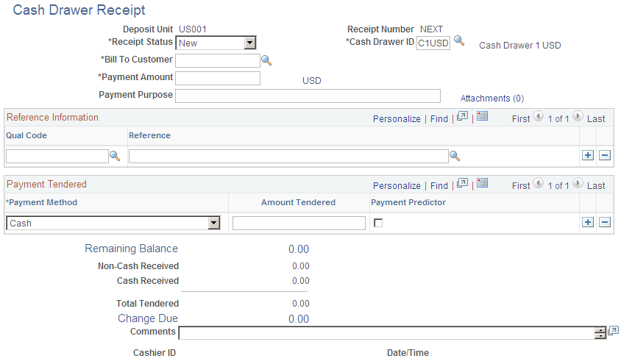
Task: Open the Receipt Status dropdown
Action: (x=249, y=43)
